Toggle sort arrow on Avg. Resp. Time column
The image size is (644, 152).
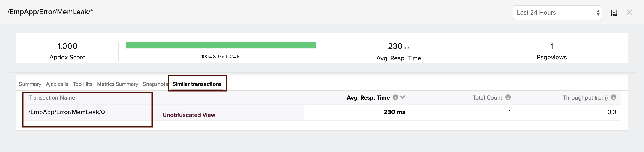point(402,97)
